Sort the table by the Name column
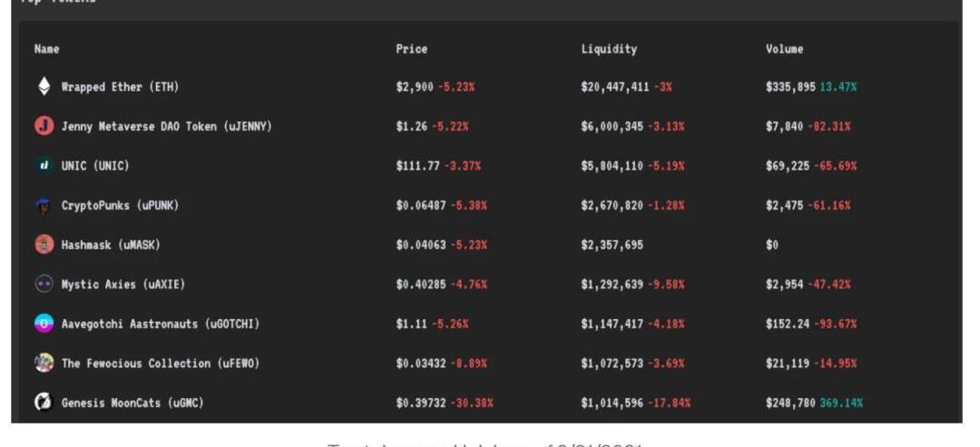980x447 pixels. (47, 49)
